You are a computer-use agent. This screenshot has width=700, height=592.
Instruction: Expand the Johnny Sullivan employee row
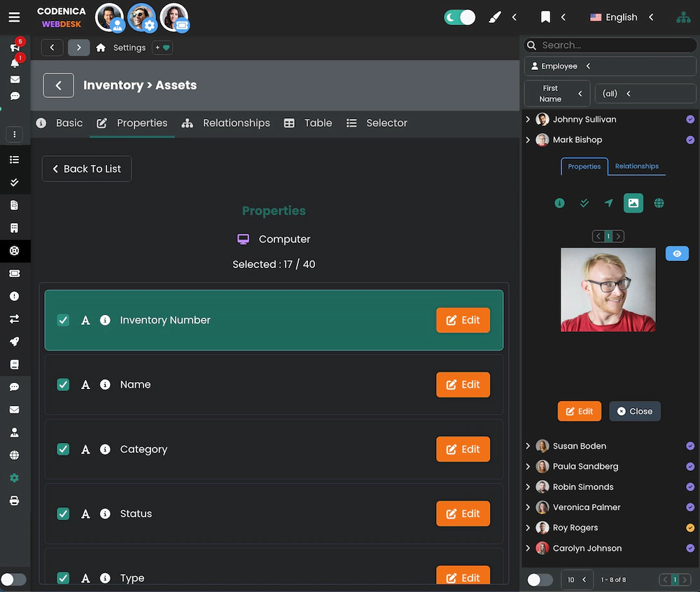tap(528, 119)
